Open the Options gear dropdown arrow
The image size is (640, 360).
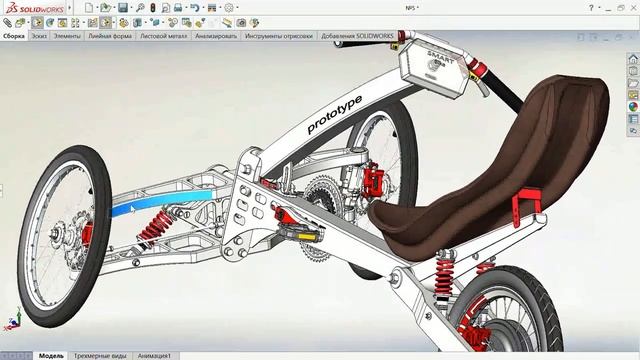click(237, 7)
